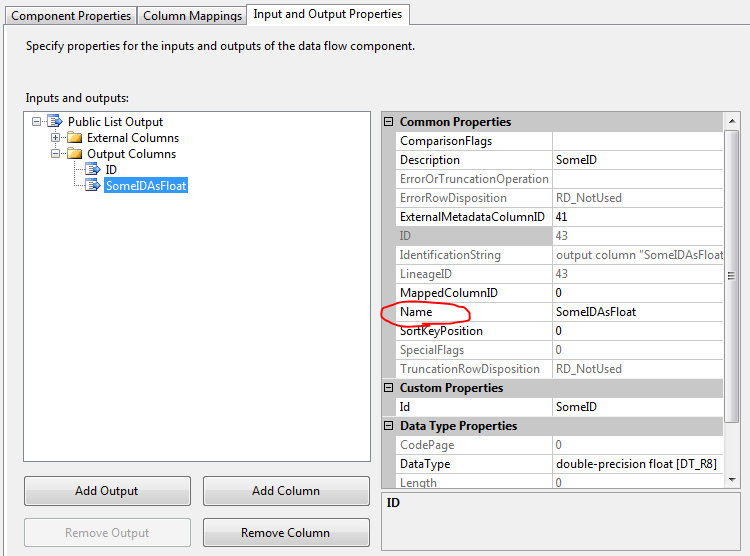
Task: Collapse the Data Type Properties section
Action: 389,426
